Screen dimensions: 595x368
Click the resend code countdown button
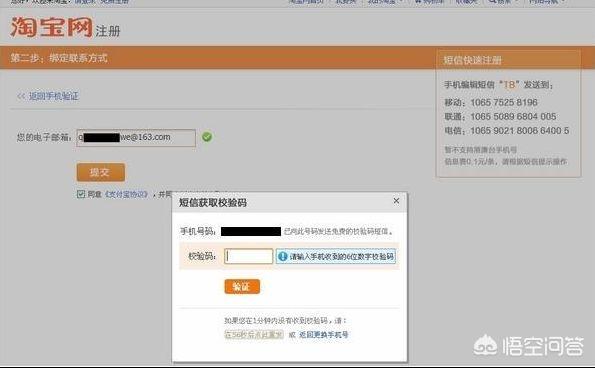tap(254, 335)
